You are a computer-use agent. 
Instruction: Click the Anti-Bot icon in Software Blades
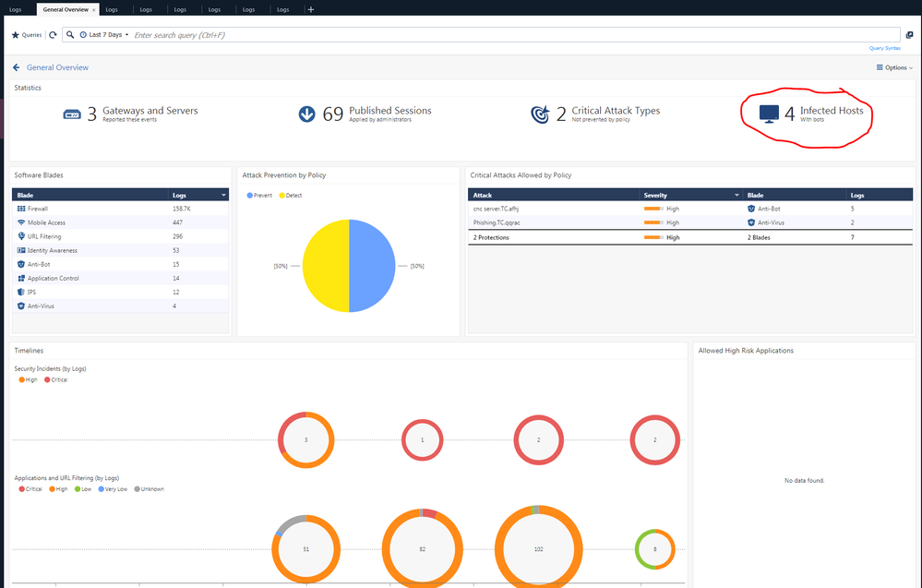pyautogui.click(x=21, y=265)
